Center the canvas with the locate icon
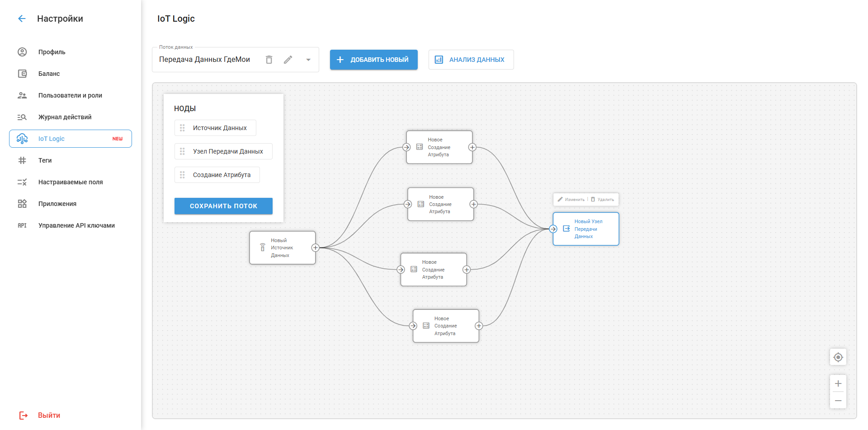The height and width of the screenshot is (430, 868). 838,357
